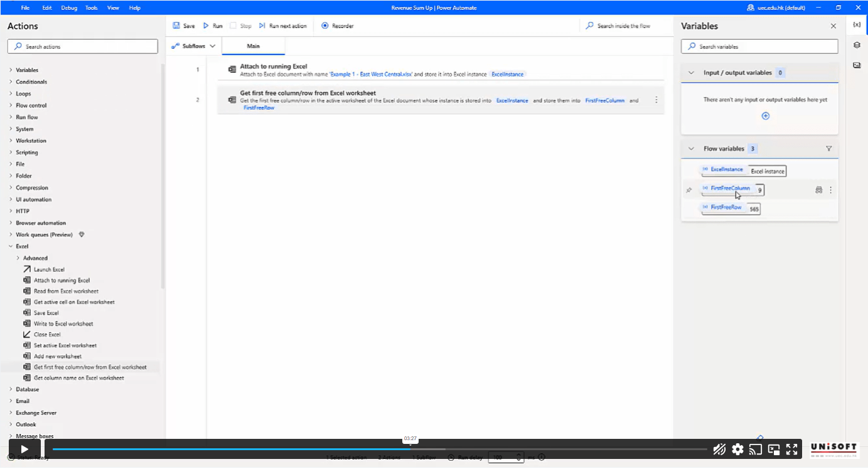Viewport: 868px width, 469px height.
Task: Pin the FirstFreeColumn variable
Action: (x=689, y=190)
